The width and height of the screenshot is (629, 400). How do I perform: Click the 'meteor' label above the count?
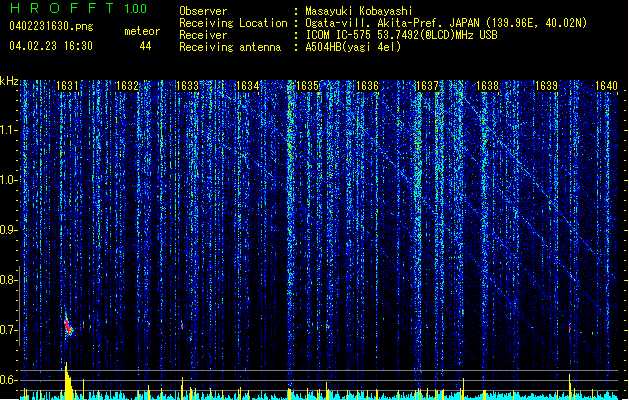142,31
